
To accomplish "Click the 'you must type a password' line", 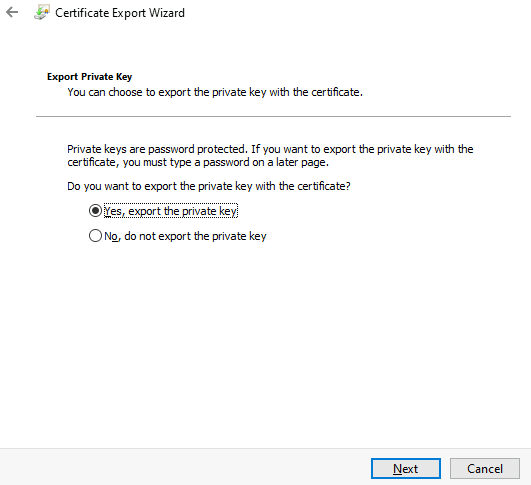I will 198,162.
